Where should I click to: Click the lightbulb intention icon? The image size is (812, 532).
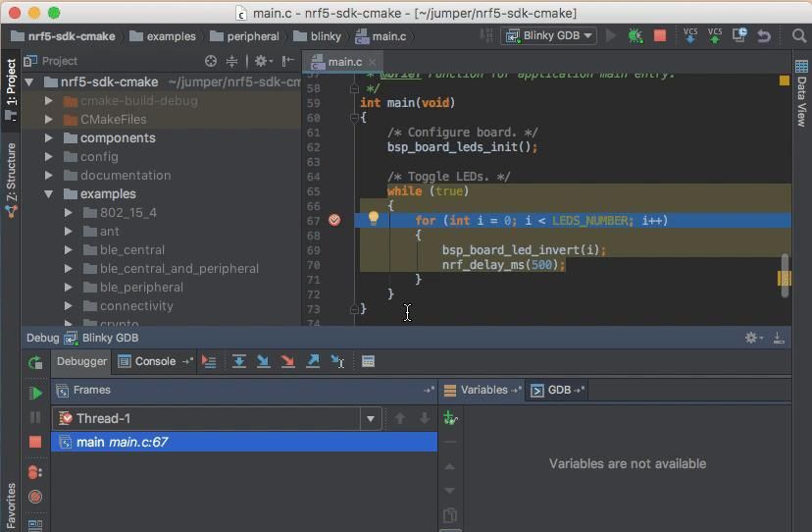(373, 219)
